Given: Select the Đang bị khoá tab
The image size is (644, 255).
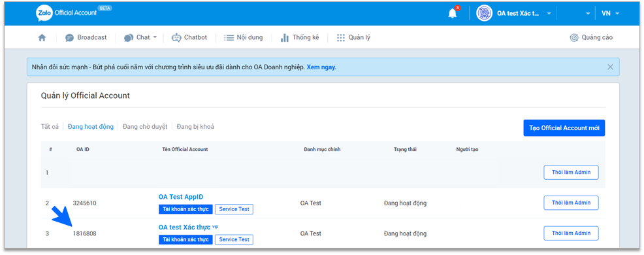Looking at the screenshot, I should coord(195,127).
